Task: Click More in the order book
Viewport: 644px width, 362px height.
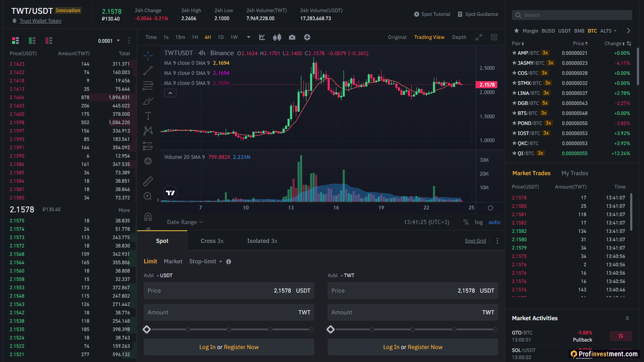Action: (124, 210)
